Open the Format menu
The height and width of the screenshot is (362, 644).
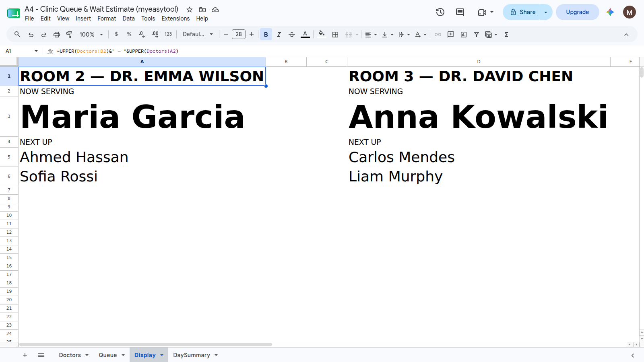pyautogui.click(x=107, y=19)
